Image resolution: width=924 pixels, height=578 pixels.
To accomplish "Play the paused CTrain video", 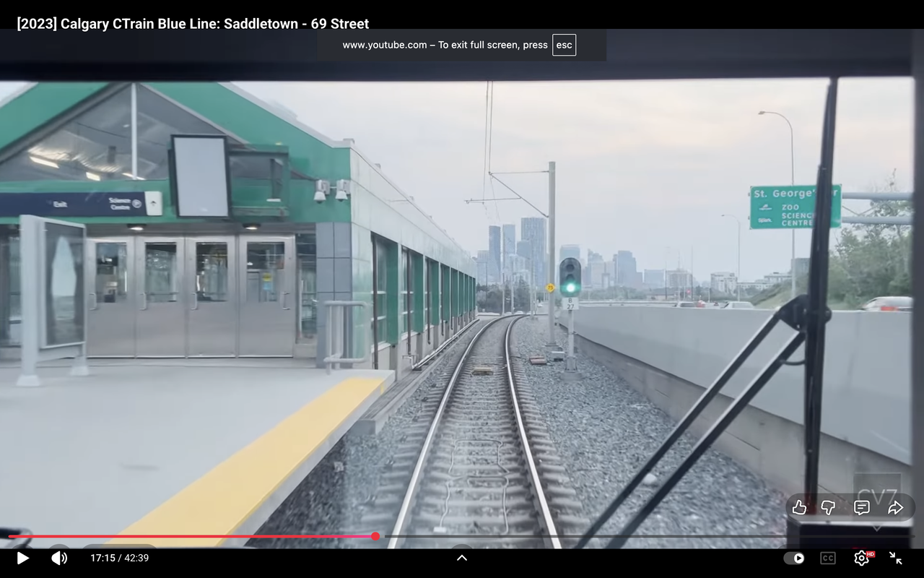I will [22, 558].
